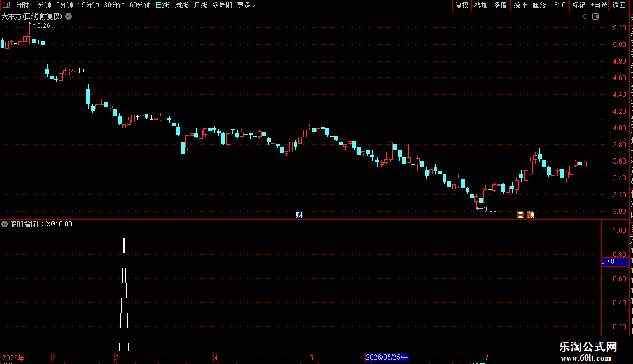Open the 多股 multi-stock view
The width and height of the screenshot is (633, 364).
tap(500, 5)
